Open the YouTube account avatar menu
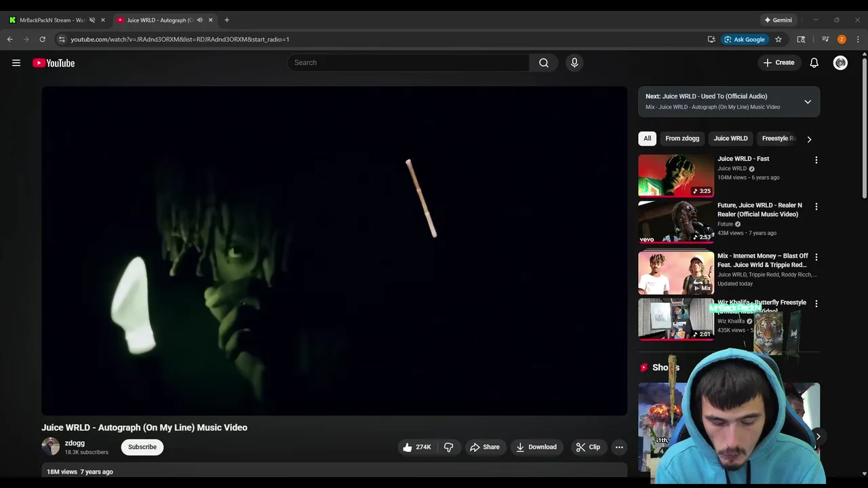The image size is (868, 488). pos(840,62)
